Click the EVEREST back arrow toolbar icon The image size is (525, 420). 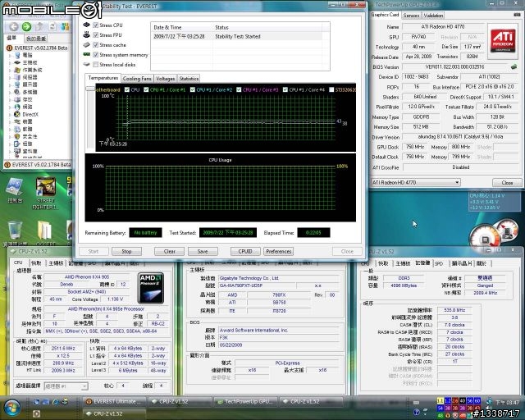[x=14, y=27]
